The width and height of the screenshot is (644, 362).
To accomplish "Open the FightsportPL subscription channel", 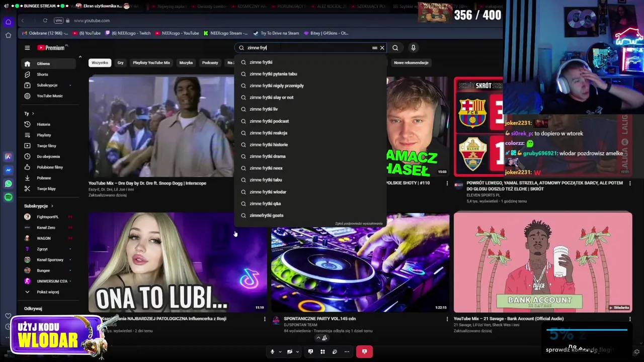I will pyautogui.click(x=48, y=217).
